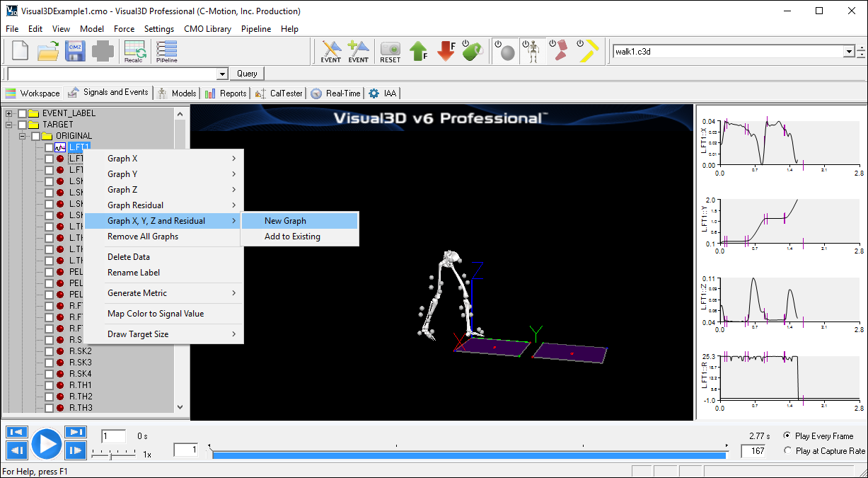Click the Query button
This screenshot has width=868, height=478.
247,74
